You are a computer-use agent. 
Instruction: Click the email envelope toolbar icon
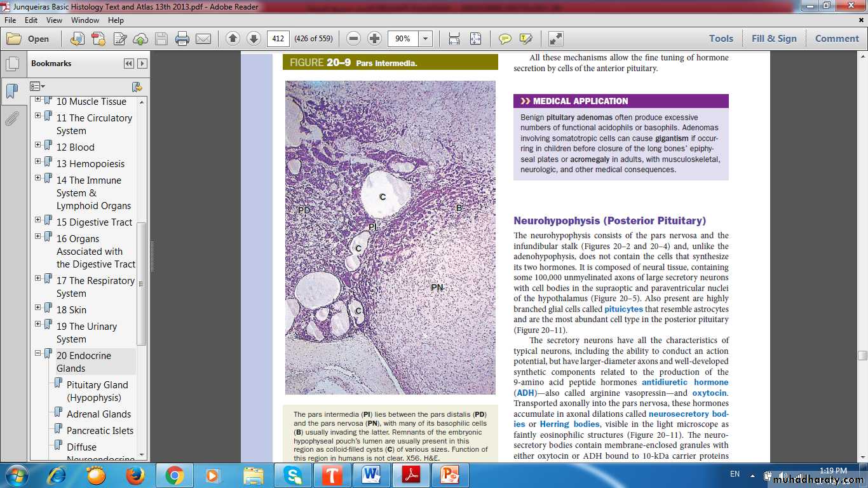203,39
